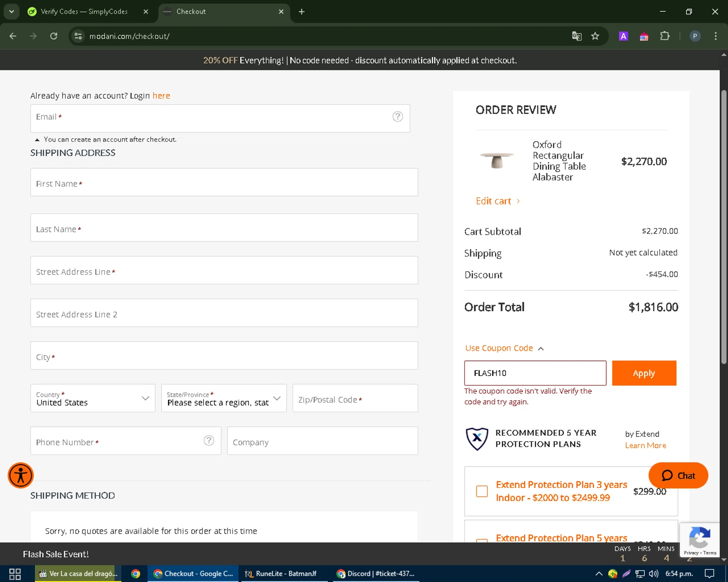Switch to Verify Codes — SimplyCodes tab
The width and height of the screenshot is (728, 582).
coord(83,11)
